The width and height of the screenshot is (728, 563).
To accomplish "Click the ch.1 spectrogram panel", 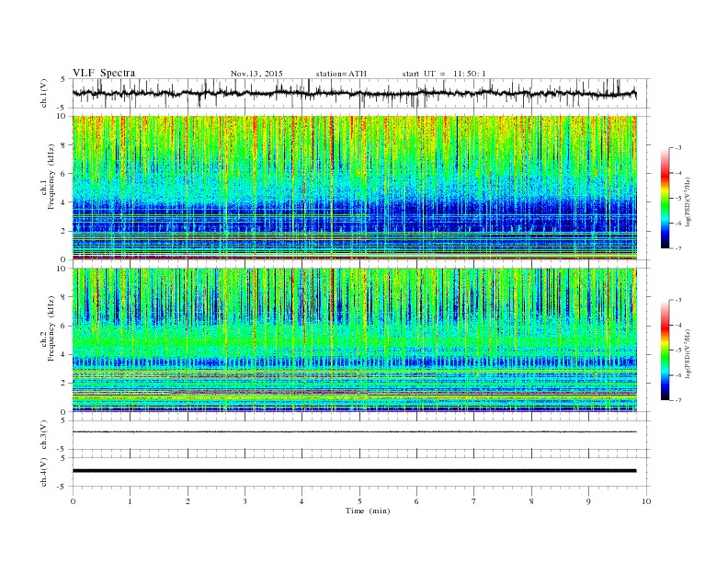I will coord(354,188).
